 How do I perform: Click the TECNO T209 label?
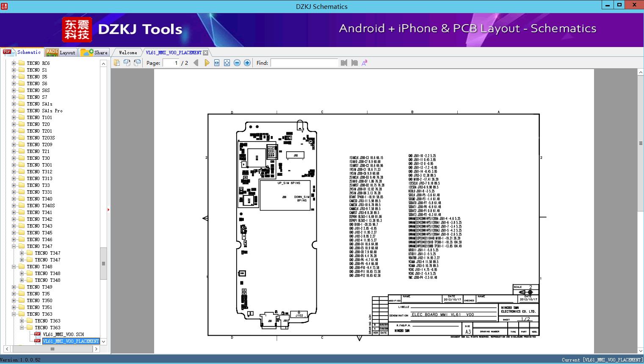point(39,144)
